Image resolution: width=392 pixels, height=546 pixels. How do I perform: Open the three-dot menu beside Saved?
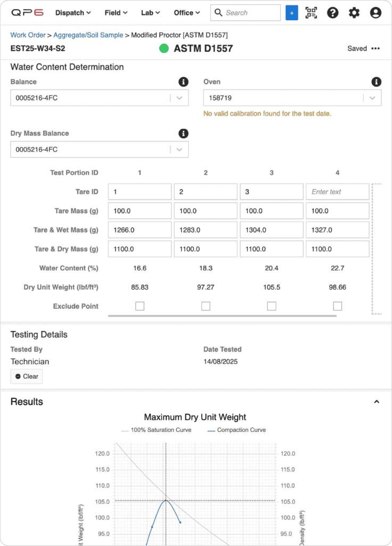(375, 49)
